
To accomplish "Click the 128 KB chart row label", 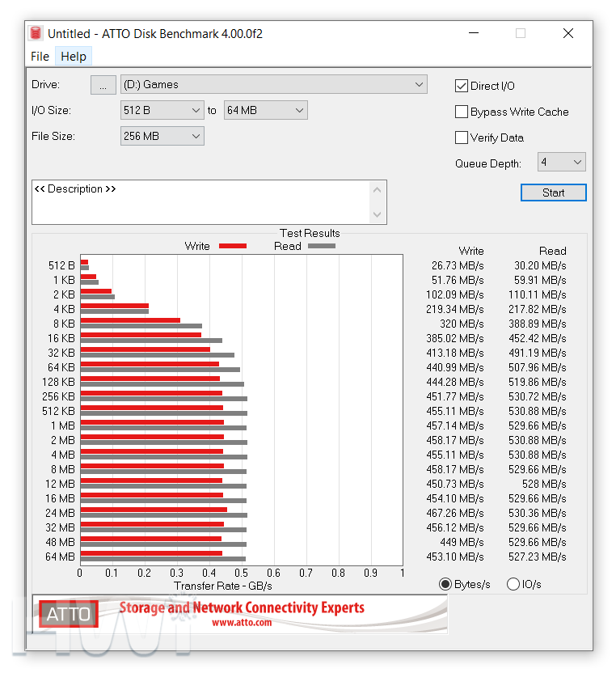I will point(58,382).
